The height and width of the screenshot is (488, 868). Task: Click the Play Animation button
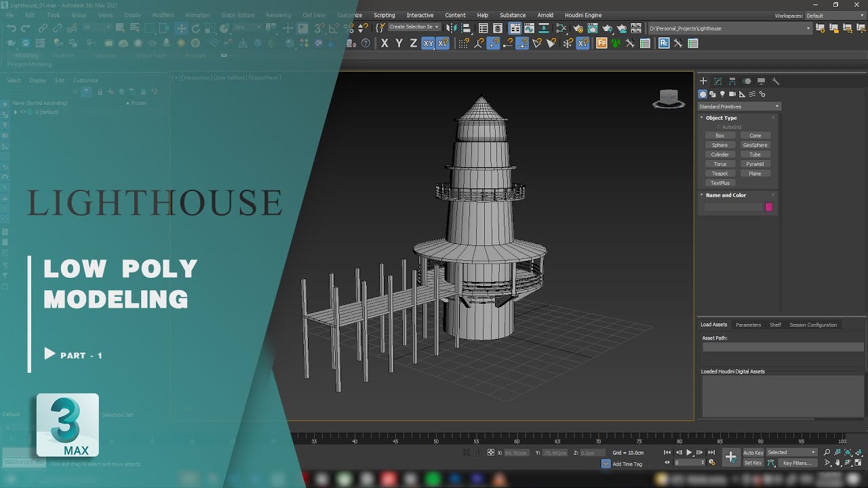tap(689, 452)
